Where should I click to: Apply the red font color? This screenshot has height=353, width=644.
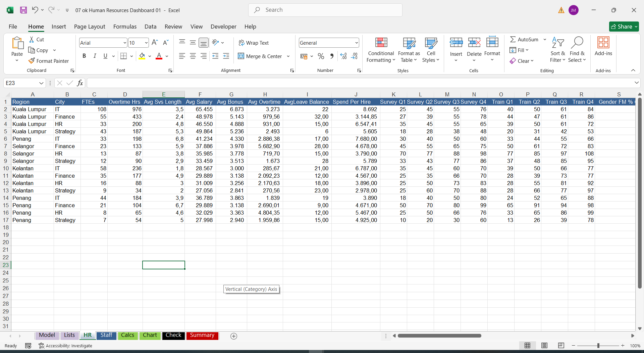point(159,56)
